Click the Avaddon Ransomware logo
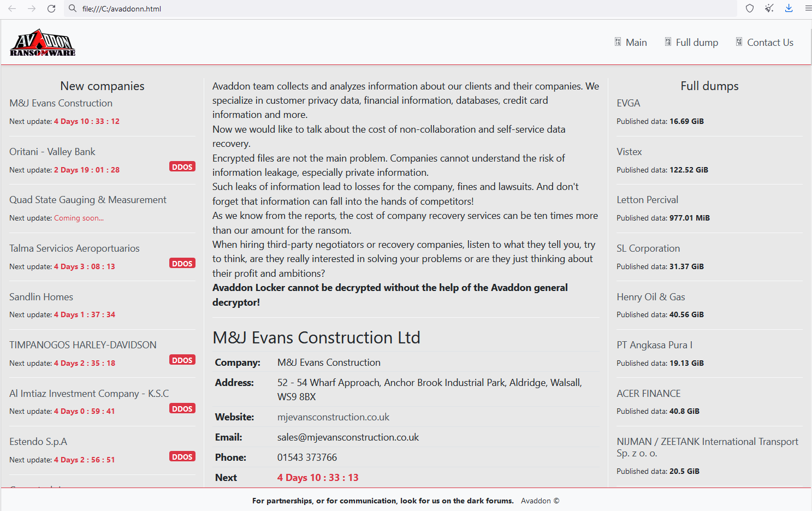812x511 pixels. point(43,42)
